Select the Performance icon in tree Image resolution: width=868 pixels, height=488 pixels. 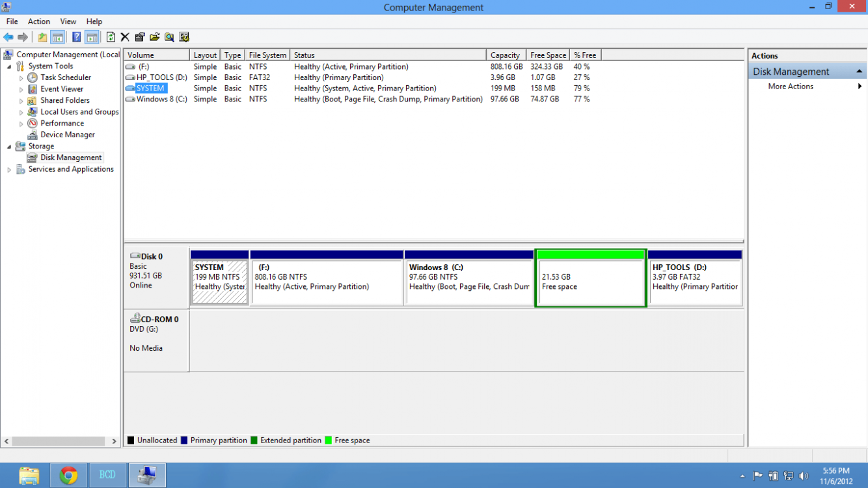coord(33,123)
